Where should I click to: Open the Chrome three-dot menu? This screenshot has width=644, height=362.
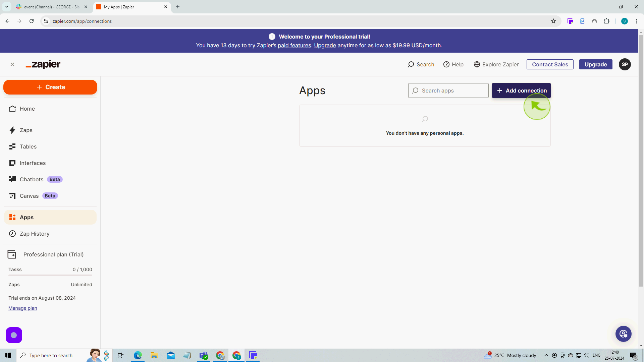tap(637, 21)
